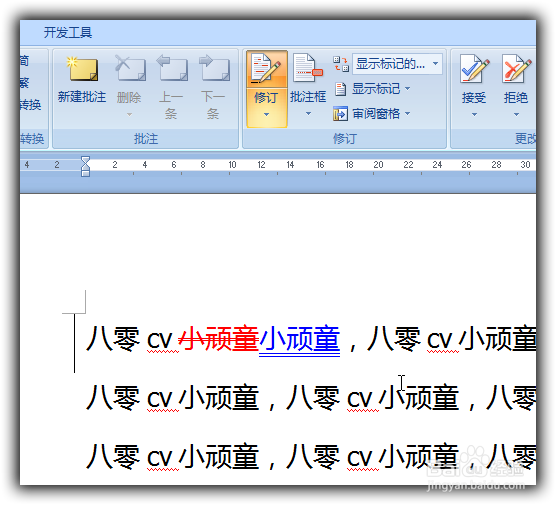Open the 接受 dropdown arrow

coord(474,115)
